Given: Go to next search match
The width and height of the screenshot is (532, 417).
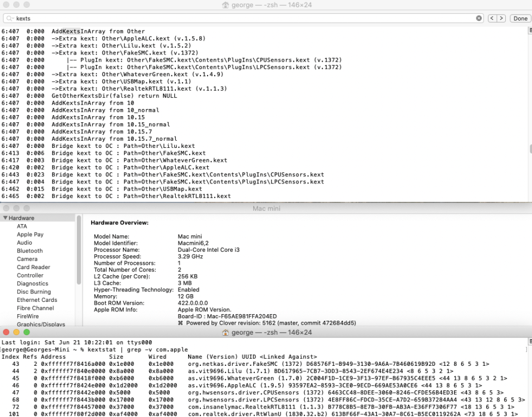Looking at the screenshot, I should tap(501, 18).
